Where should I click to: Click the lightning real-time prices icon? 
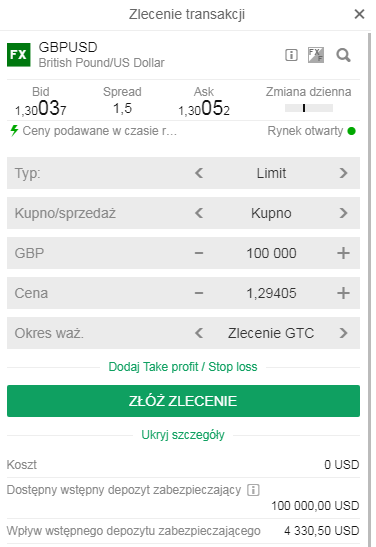14,131
